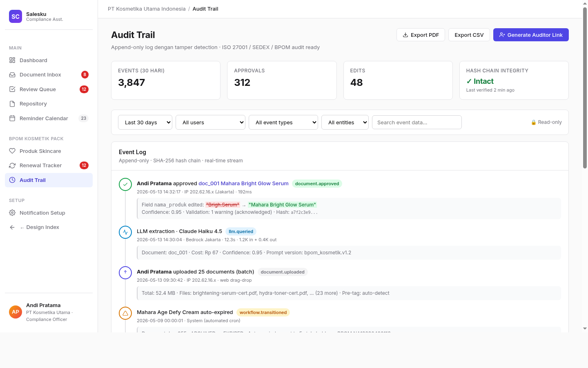Click the vertical page scrollbar
The height and width of the screenshot is (368, 588).
585,88
